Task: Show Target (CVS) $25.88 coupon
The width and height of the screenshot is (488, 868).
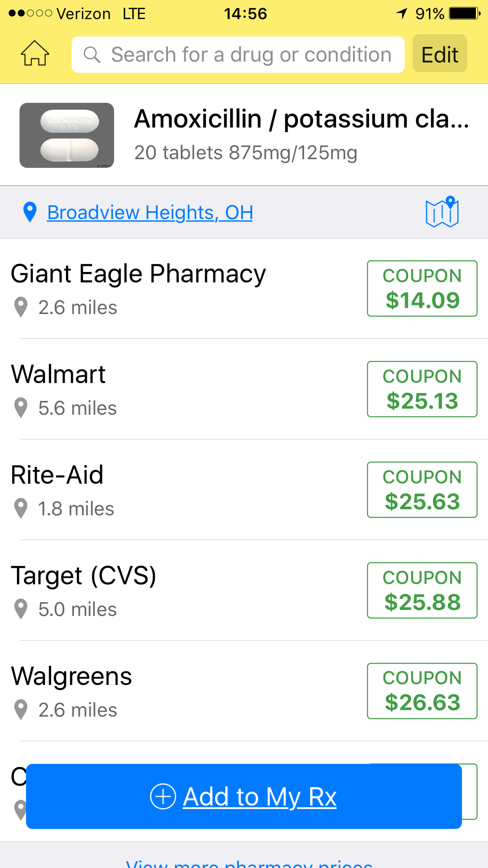Action: click(x=422, y=590)
